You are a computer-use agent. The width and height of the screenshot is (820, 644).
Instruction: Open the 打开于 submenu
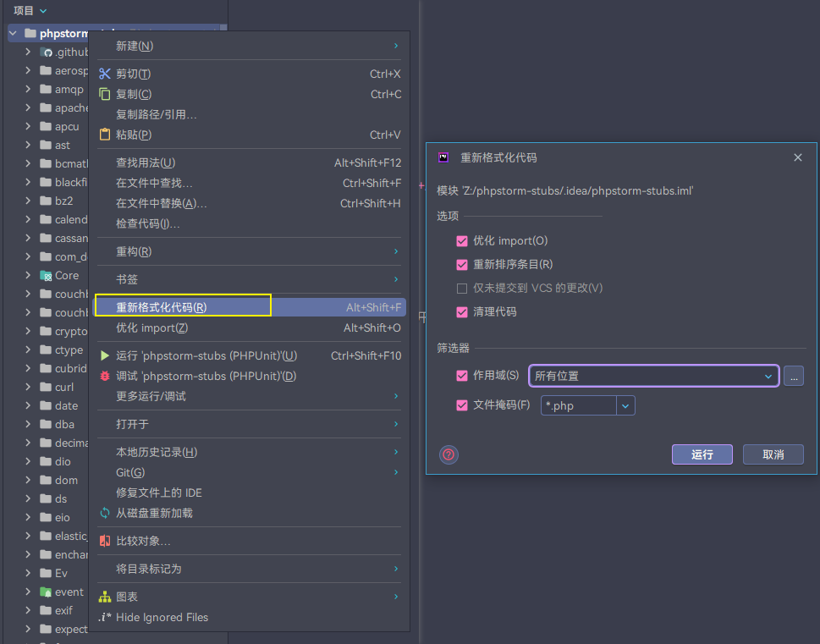click(x=250, y=424)
